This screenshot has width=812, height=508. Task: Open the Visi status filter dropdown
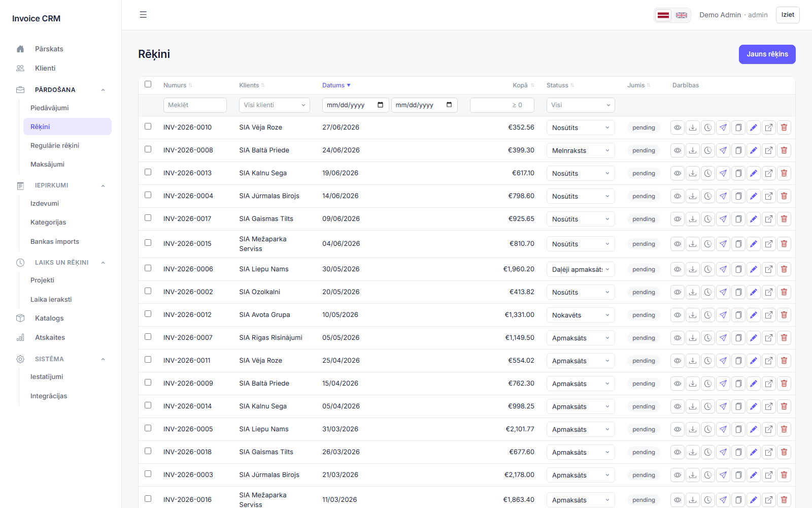[x=581, y=105]
